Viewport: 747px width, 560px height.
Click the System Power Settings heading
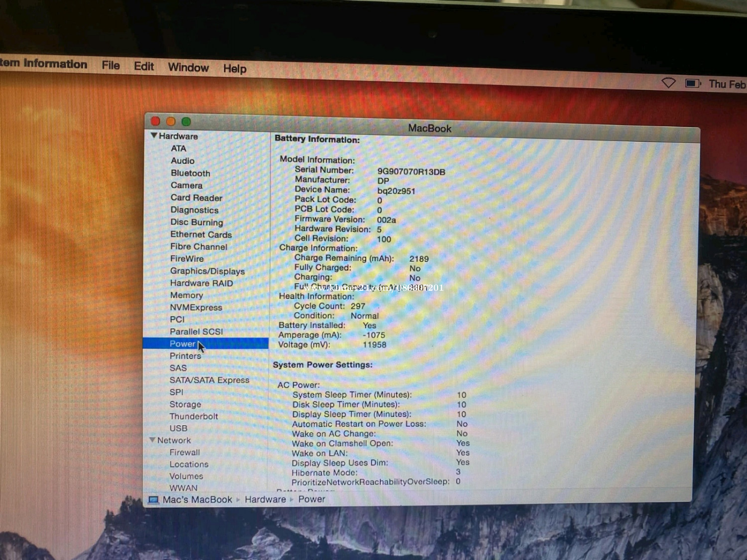322,365
